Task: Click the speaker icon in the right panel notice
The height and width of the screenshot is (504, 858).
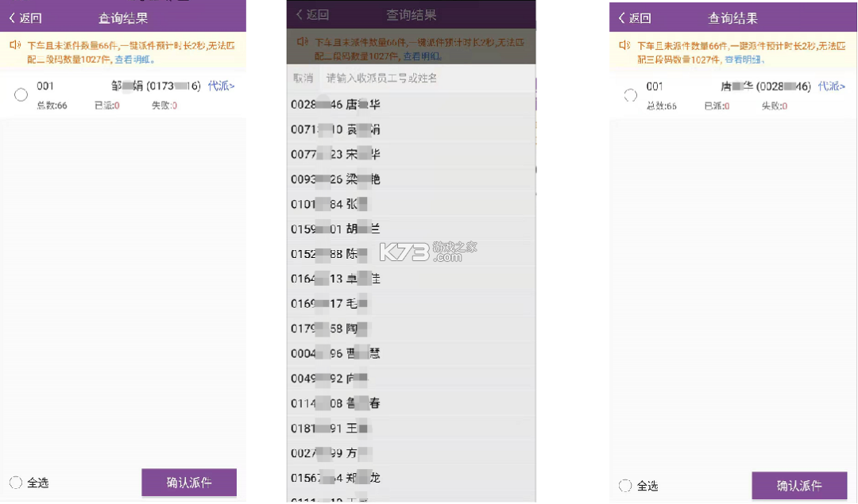Action: (624, 46)
